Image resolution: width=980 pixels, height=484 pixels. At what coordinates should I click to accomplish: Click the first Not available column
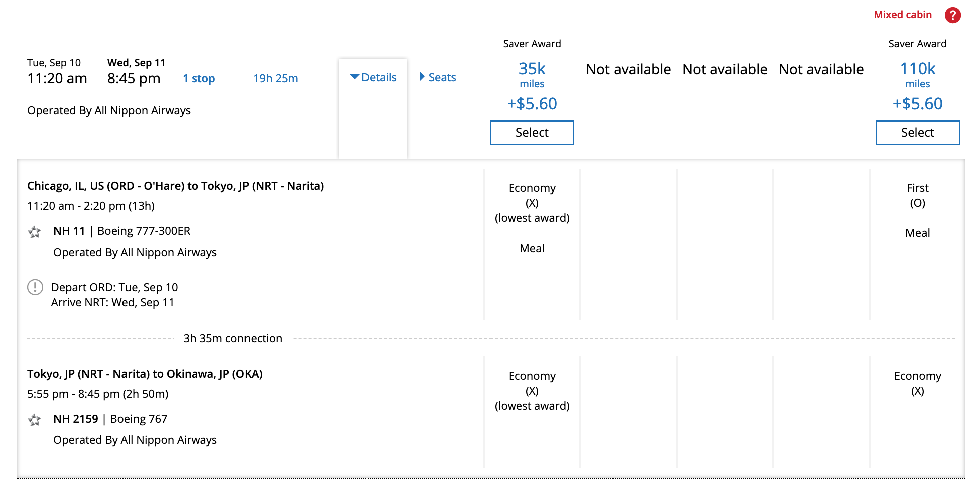tap(628, 69)
